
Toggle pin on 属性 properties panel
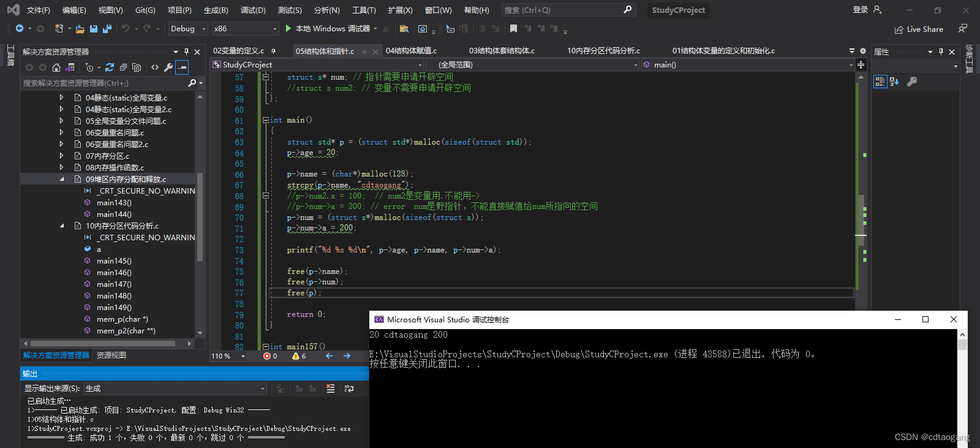[x=941, y=52]
